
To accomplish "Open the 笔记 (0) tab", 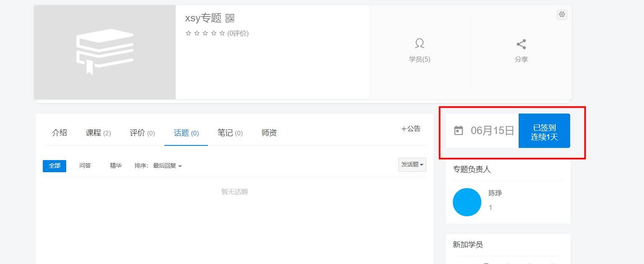I will (x=230, y=133).
